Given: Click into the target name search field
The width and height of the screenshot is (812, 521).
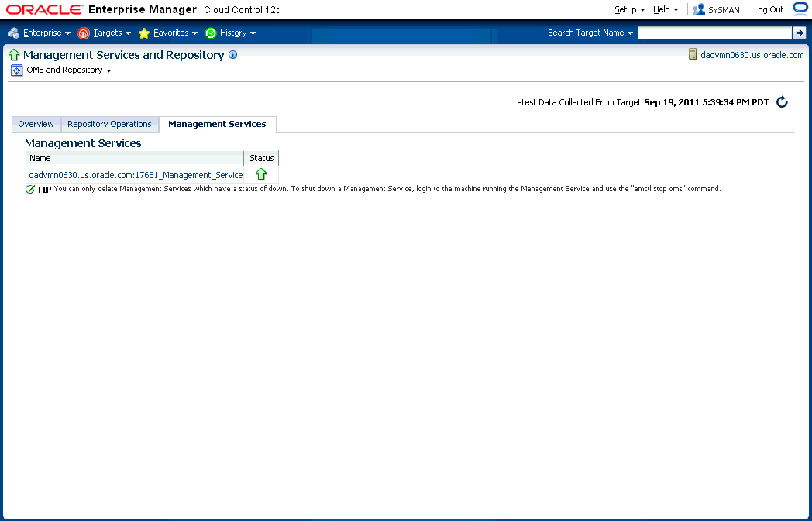Looking at the screenshot, I should coord(714,33).
